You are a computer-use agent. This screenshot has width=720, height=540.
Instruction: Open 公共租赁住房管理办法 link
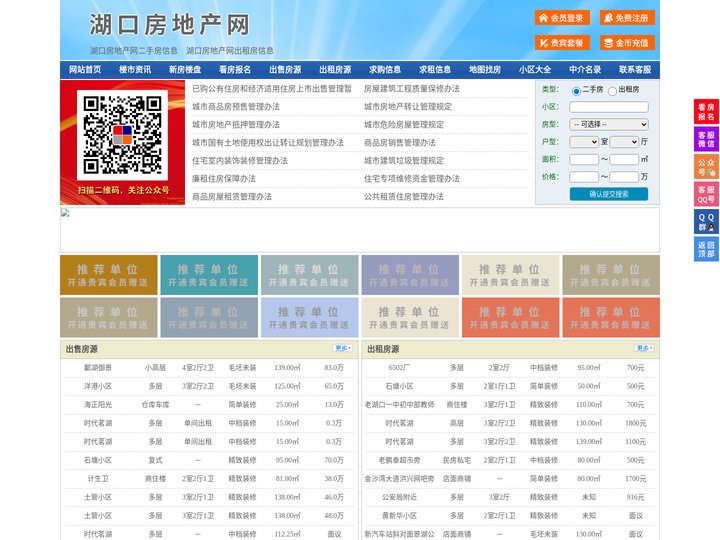(x=404, y=197)
